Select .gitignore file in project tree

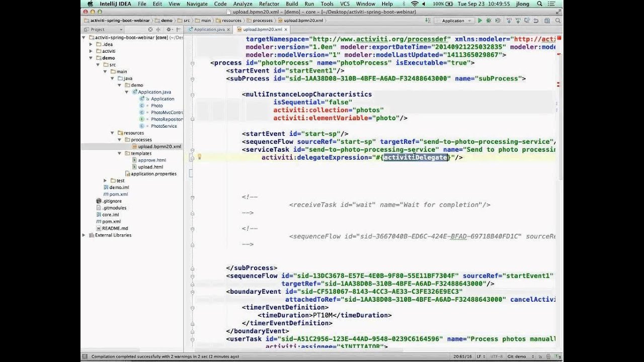[109, 201]
